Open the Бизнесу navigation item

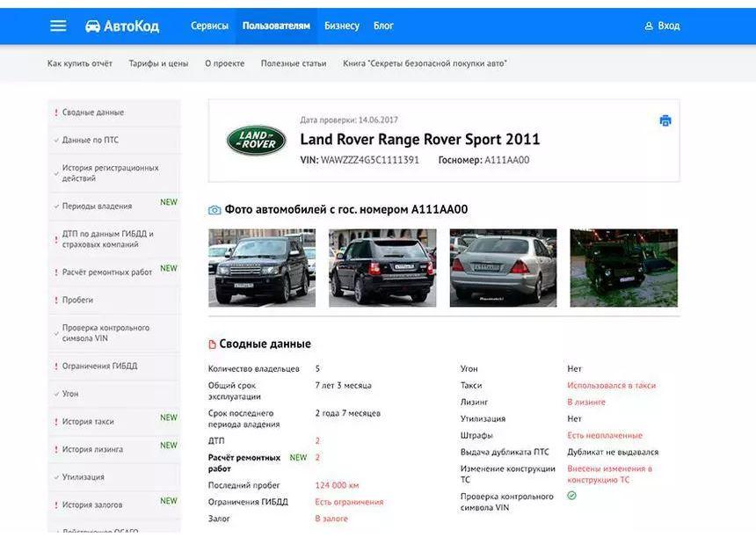tap(342, 26)
